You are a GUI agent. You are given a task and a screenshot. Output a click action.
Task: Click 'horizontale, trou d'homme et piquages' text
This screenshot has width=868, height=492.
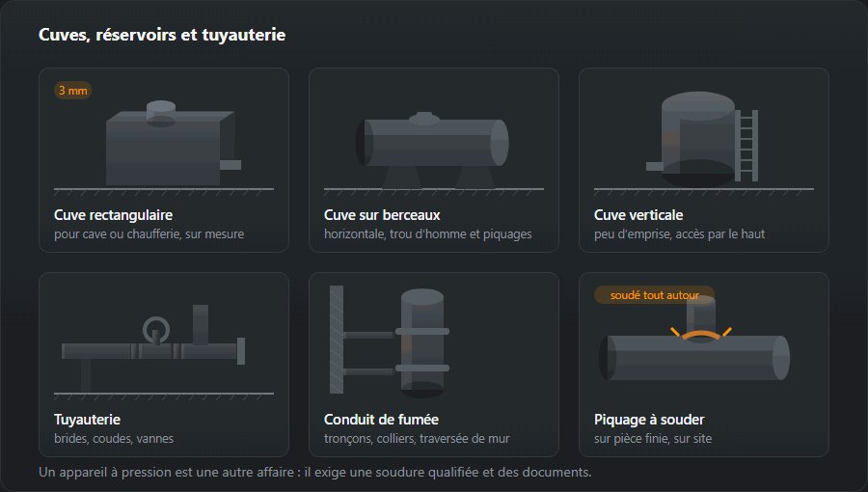click(x=428, y=234)
